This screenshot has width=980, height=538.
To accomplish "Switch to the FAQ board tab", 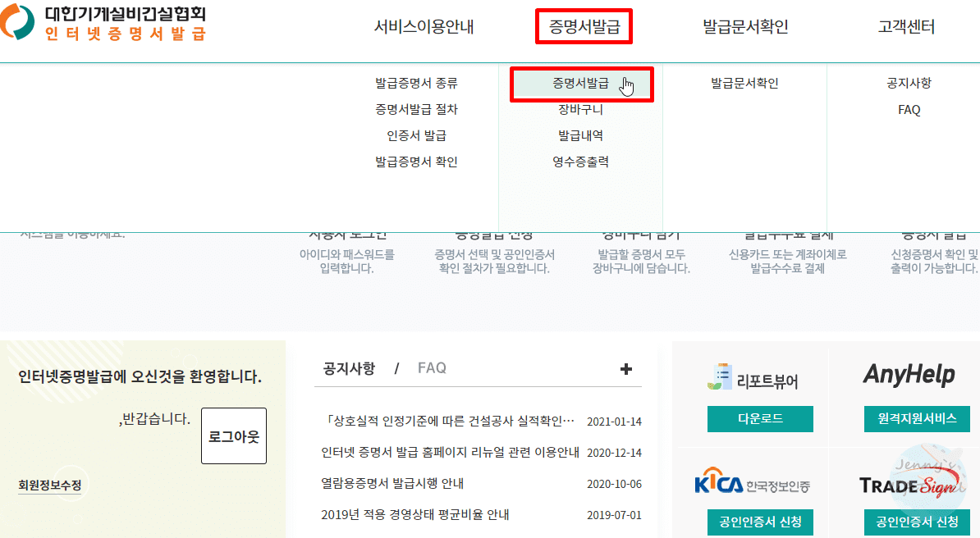I will tap(432, 368).
